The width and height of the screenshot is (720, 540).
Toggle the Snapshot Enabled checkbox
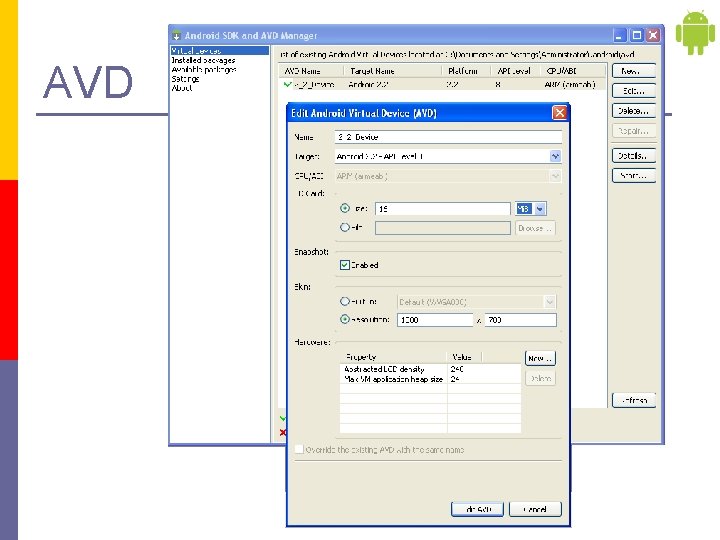[345, 265]
